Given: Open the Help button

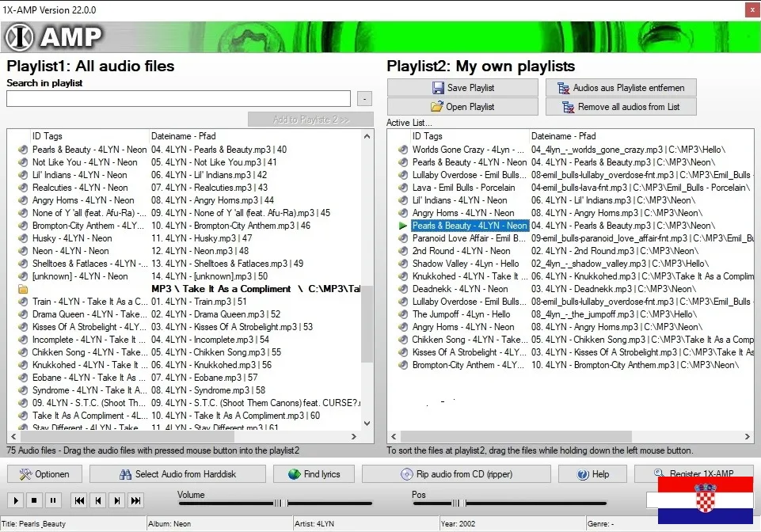Looking at the screenshot, I should point(594,474).
